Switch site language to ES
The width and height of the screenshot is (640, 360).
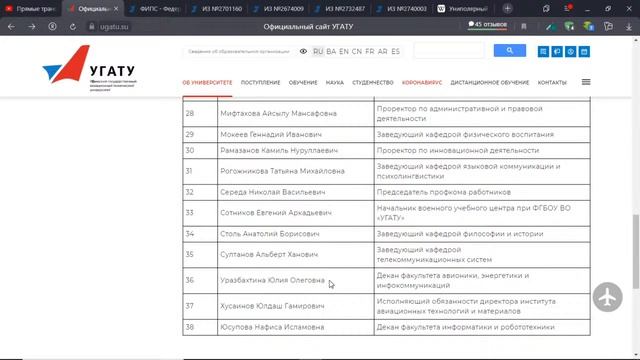[x=396, y=51]
